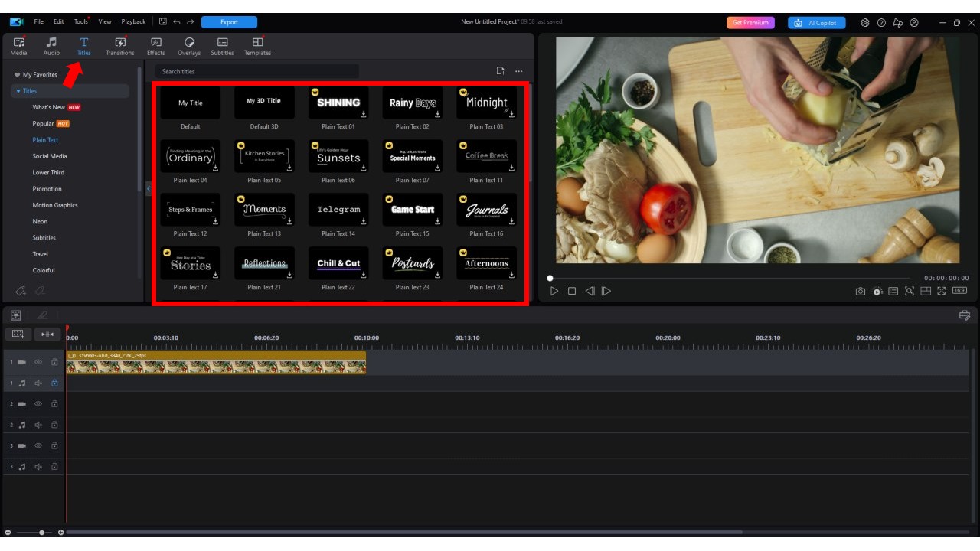The width and height of the screenshot is (980, 551).
Task: Download the Plain Text 22 template
Action: (x=364, y=275)
